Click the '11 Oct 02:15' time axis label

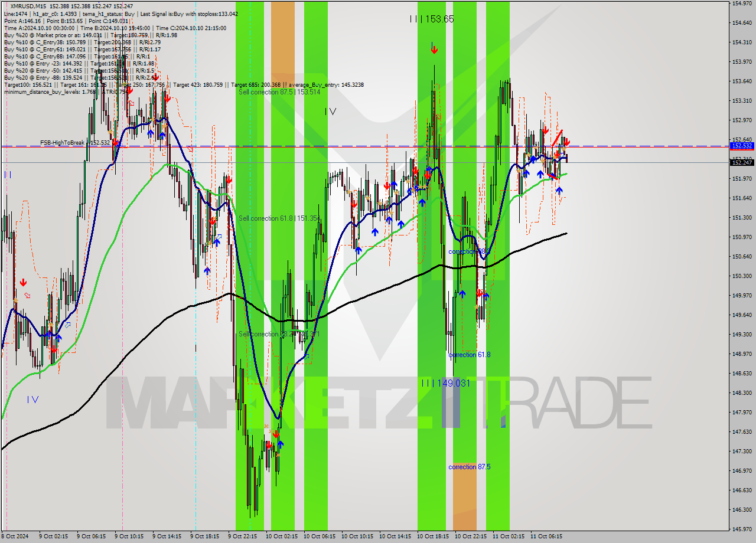pyautogui.click(x=509, y=537)
